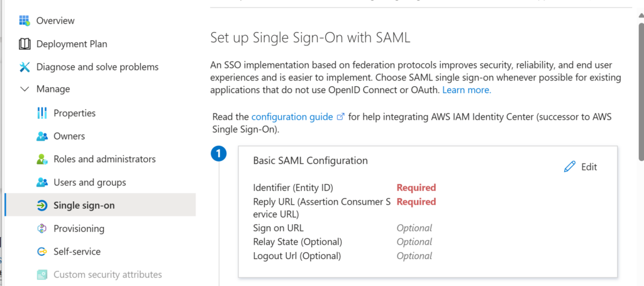Open the configuration guide link
644x286 pixels.
292,117
